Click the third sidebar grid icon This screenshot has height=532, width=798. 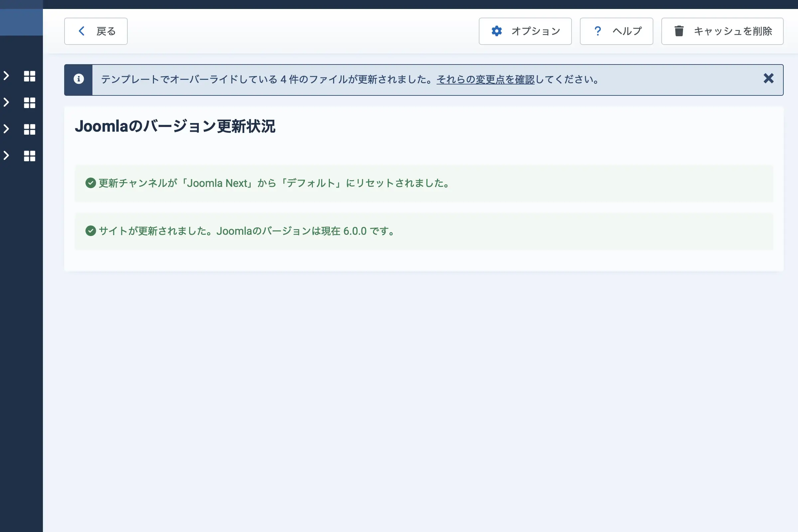[30, 129]
